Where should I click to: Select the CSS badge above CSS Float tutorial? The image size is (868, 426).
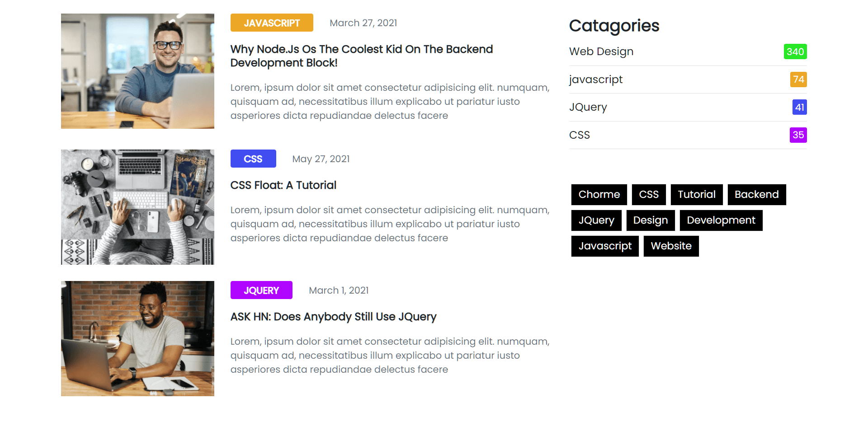click(x=253, y=159)
